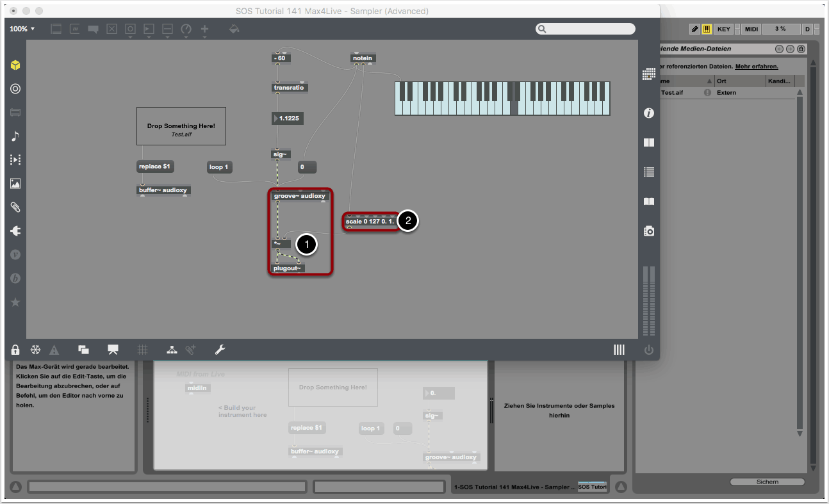
Task: Click the snowflake freeze icon
Action: pyautogui.click(x=36, y=350)
